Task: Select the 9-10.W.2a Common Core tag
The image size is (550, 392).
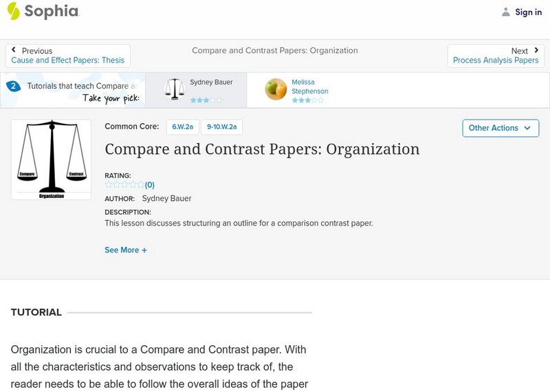Action: pyautogui.click(x=221, y=127)
